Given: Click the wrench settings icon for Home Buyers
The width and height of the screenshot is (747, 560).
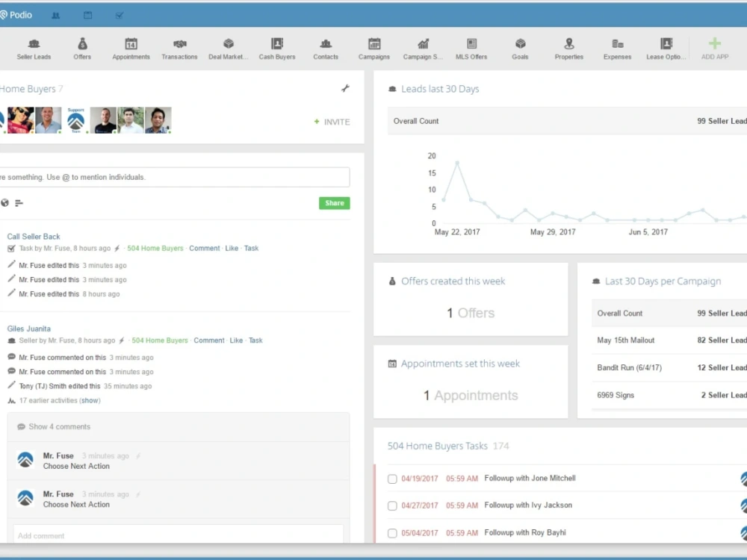Looking at the screenshot, I should point(345,88).
